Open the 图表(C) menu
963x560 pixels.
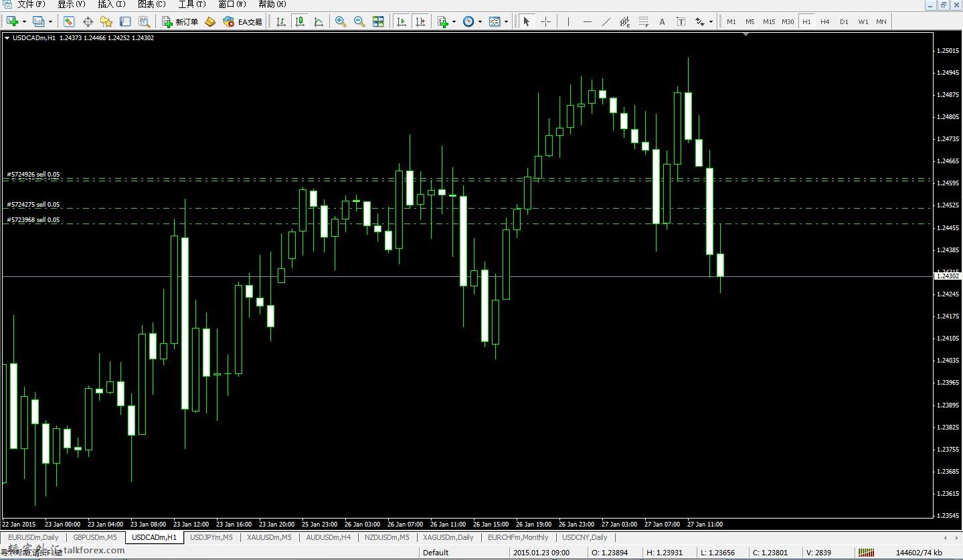(x=152, y=4)
